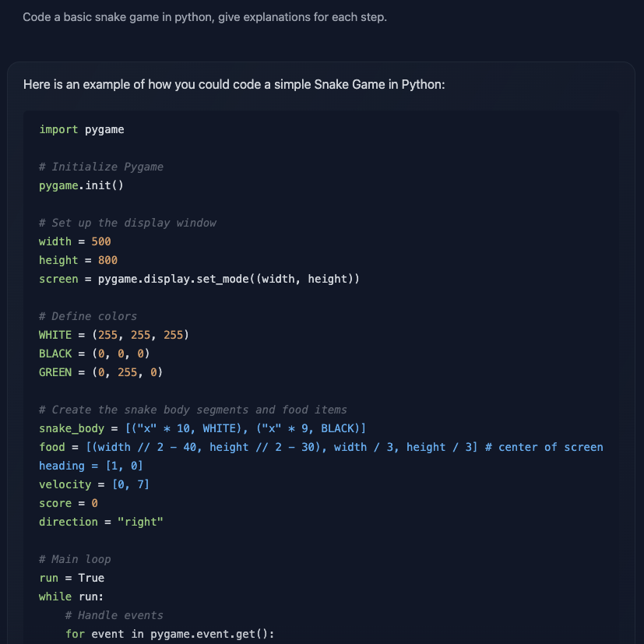Click the 'width = 500' line

point(75,241)
